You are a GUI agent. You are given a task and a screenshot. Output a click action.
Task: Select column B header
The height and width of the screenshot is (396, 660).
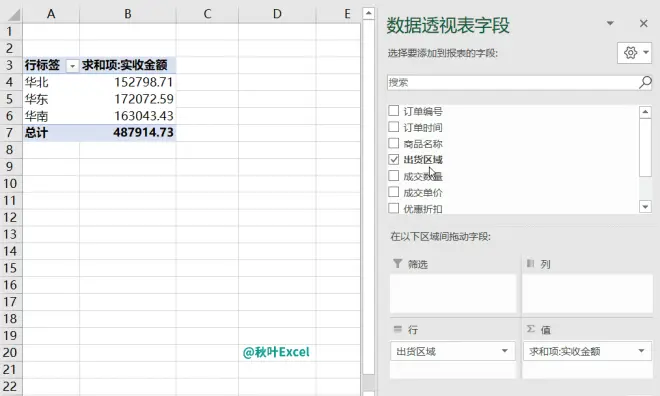(128, 14)
